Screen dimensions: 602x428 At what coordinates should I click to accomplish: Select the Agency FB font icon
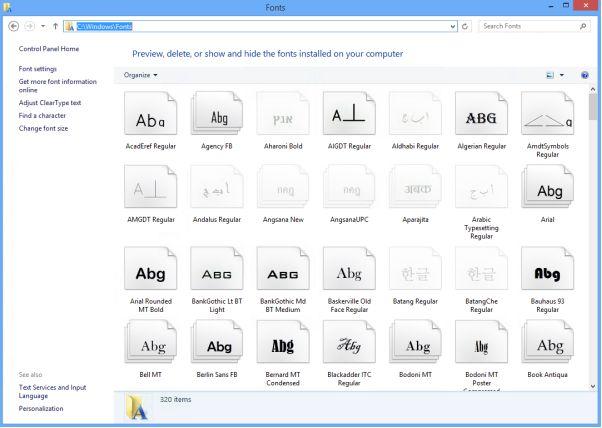tap(217, 113)
